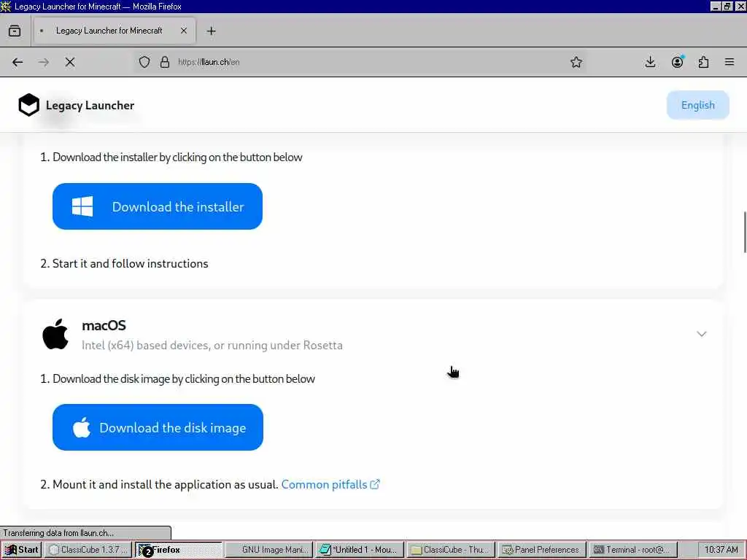
Task: Switch to Panel Preferences taskbar item
Action: point(542,550)
